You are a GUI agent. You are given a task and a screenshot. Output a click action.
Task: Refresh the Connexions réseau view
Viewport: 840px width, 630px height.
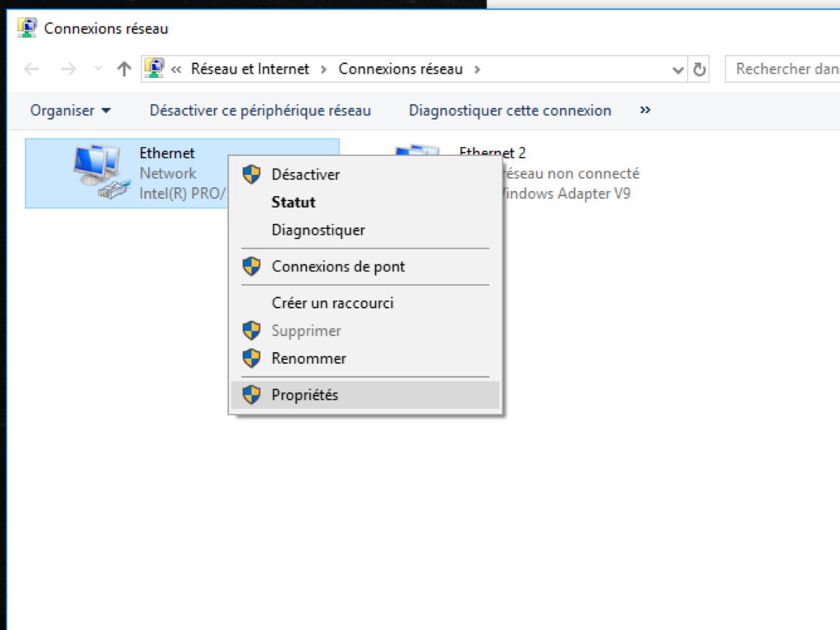699,69
